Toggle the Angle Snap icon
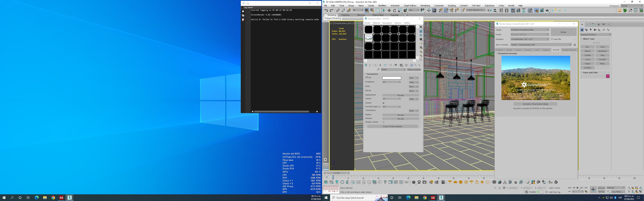The width and height of the screenshot is (644, 201). click(x=446, y=11)
